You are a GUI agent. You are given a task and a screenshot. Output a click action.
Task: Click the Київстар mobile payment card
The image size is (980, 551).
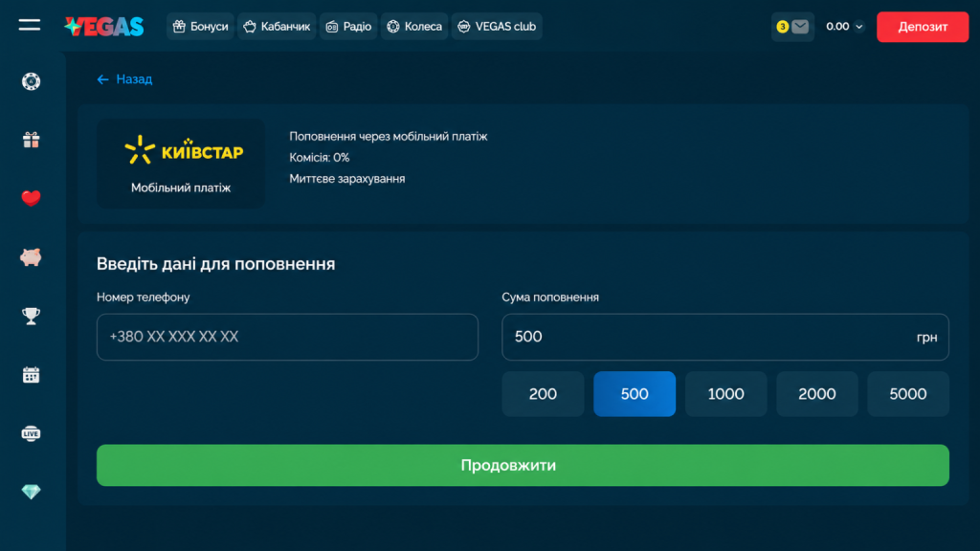coord(181,164)
